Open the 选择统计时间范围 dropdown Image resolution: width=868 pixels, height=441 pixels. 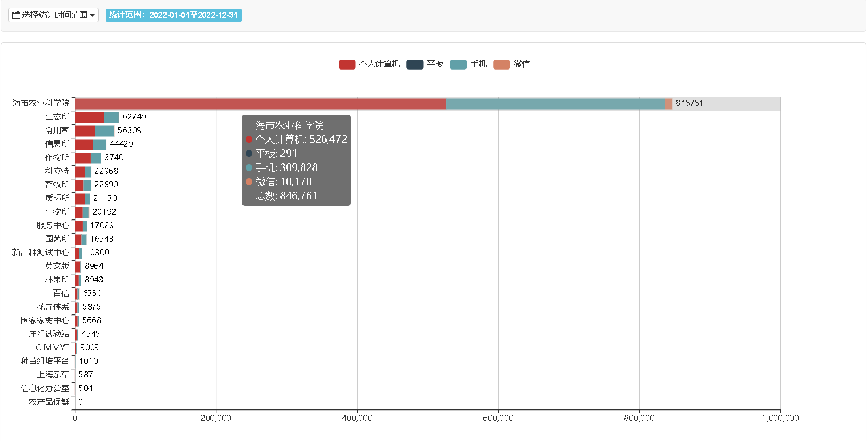click(54, 15)
